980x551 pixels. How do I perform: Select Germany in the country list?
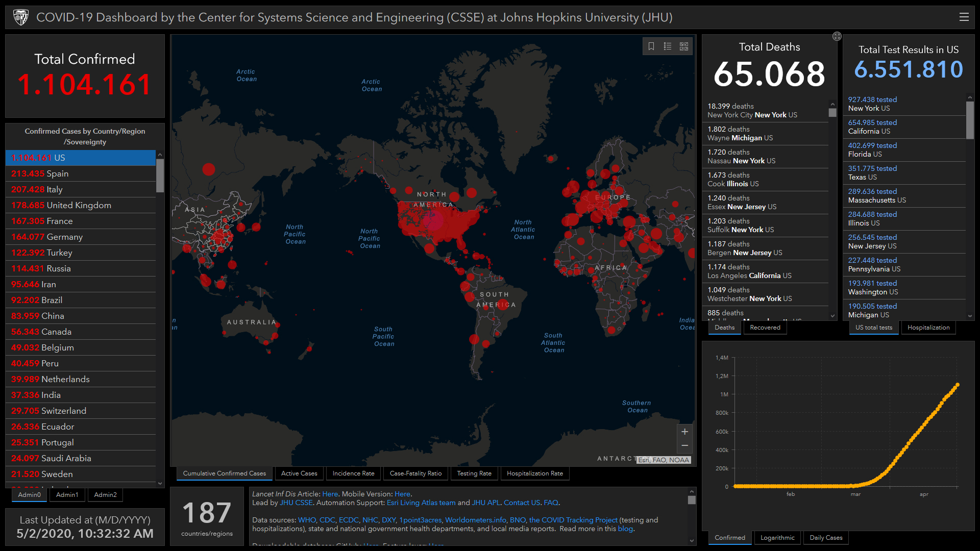(x=81, y=237)
